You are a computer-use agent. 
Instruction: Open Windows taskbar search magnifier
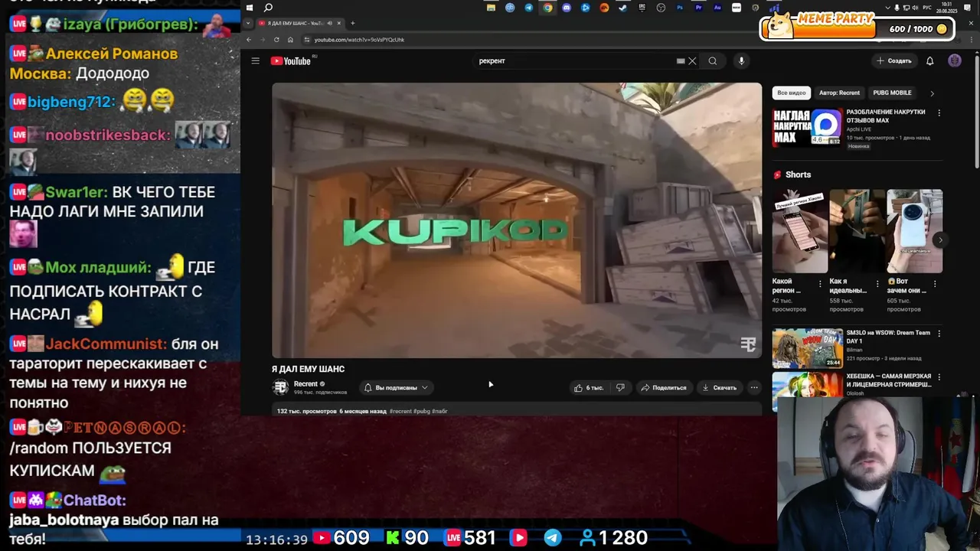click(x=268, y=8)
